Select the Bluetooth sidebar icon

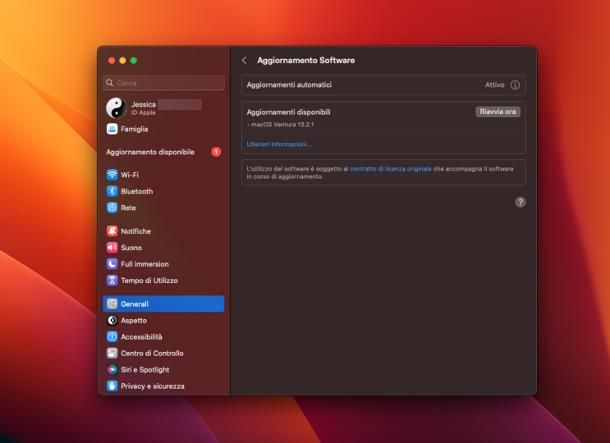click(x=112, y=191)
